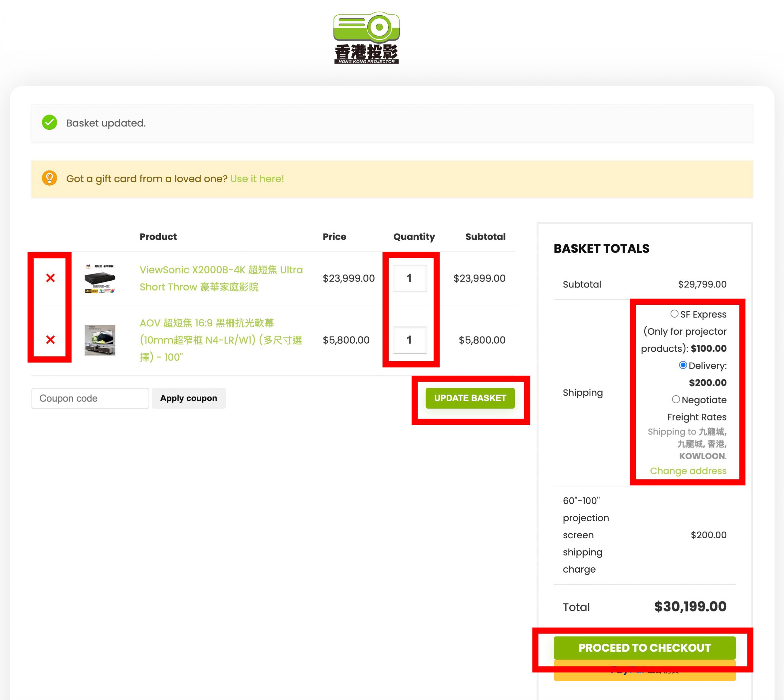Screen dimensions: 784x700
Task: Click the basket Subtotal value $29,799.00
Action: (702, 284)
